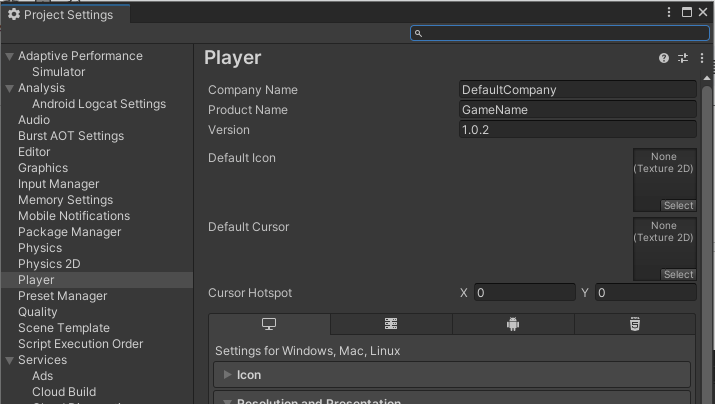Focus the Cursor Hotspot X field
This screenshot has height=404, width=715.
[525, 293]
